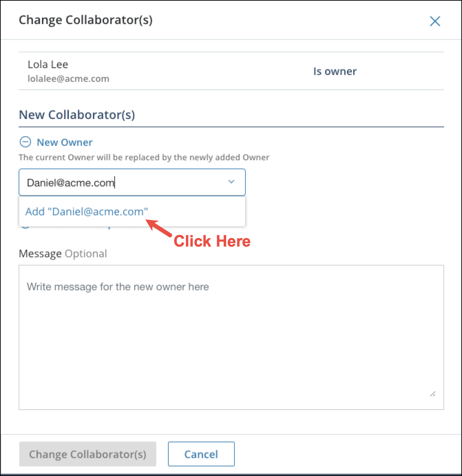The width and height of the screenshot is (462, 476).
Task: Cancel the collaborator change
Action: 201,454
